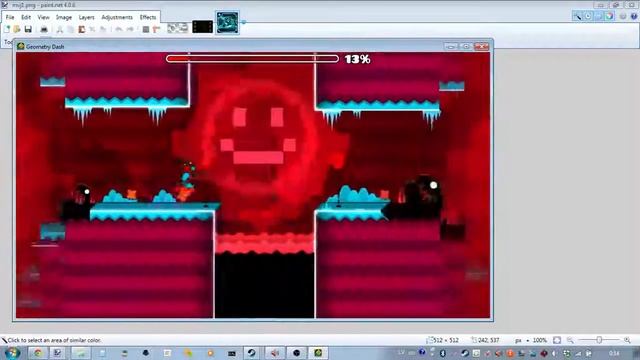
Task: Click the Geometry Dash window title icon
Action: [x=21, y=47]
